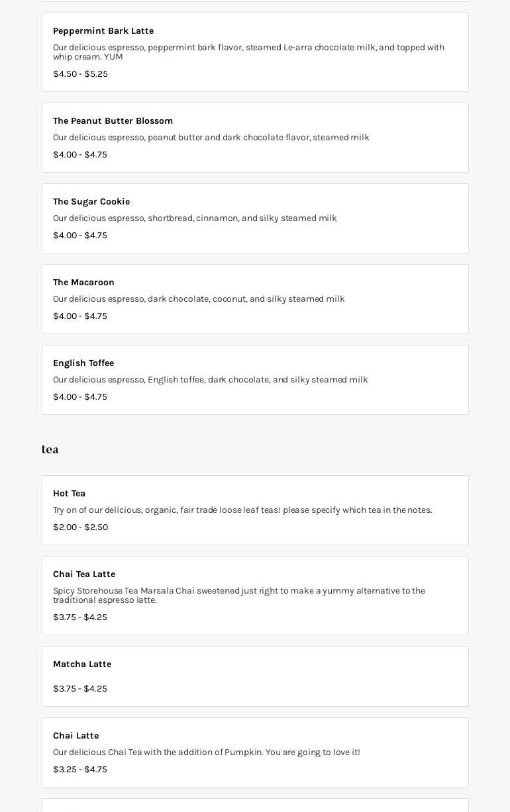Click the Hot Tea $2.00 - $2.50 price

point(80,527)
